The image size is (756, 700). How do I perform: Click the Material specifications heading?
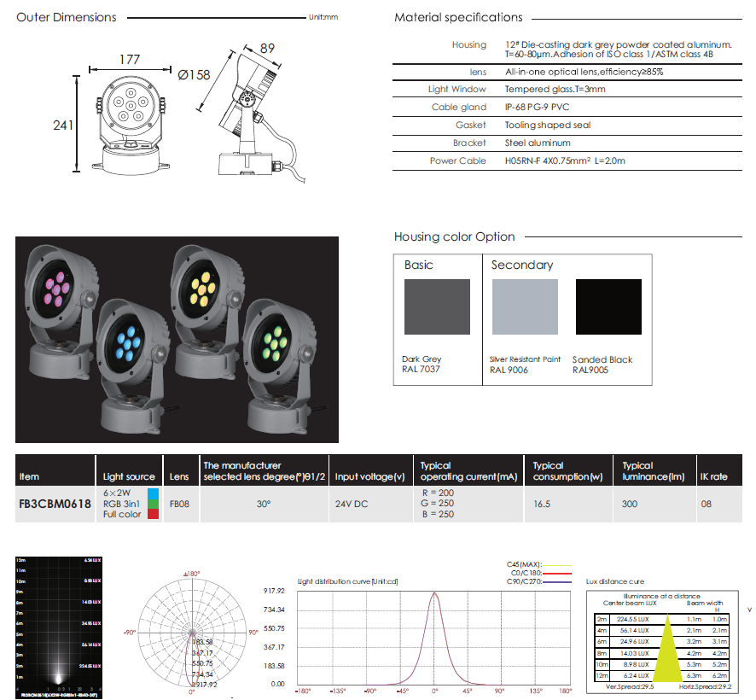pyautogui.click(x=458, y=17)
